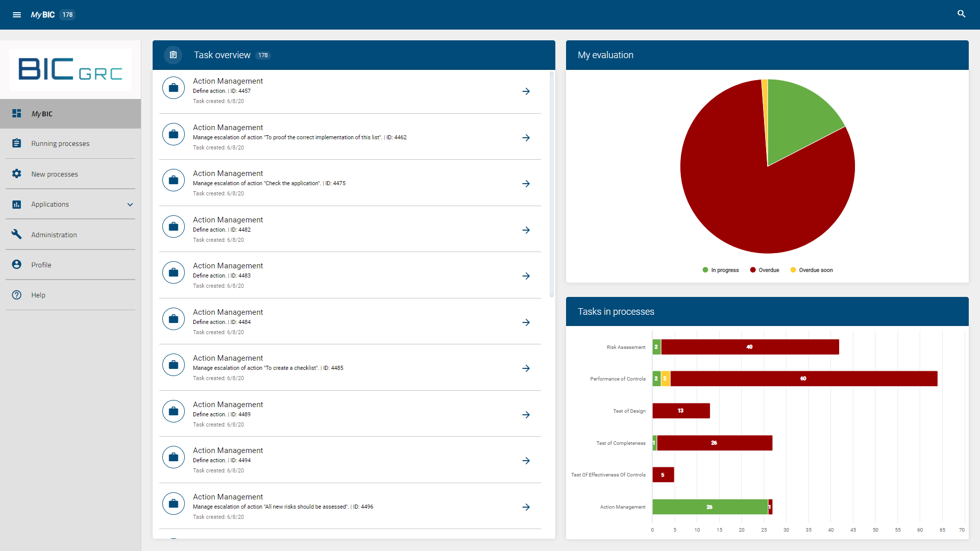Click the Administration wrench icon
The width and height of the screenshot is (980, 551).
pos(17,234)
